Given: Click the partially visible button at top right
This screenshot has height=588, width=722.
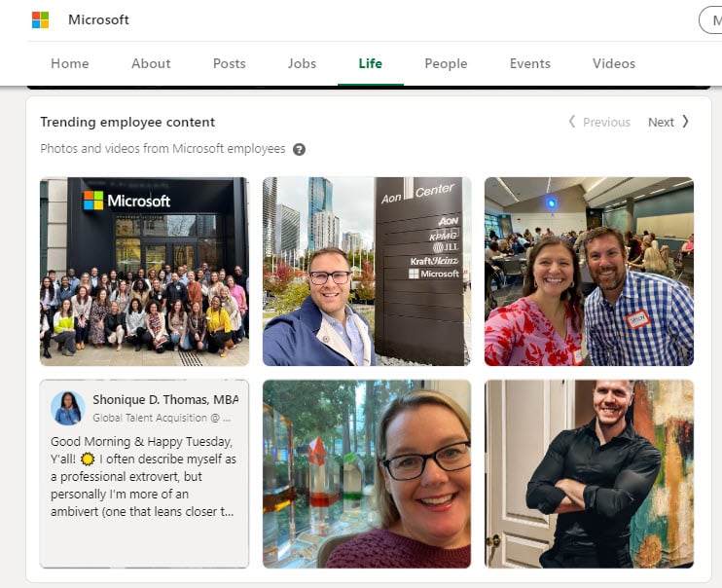Looking at the screenshot, I should tap(710, 20).
